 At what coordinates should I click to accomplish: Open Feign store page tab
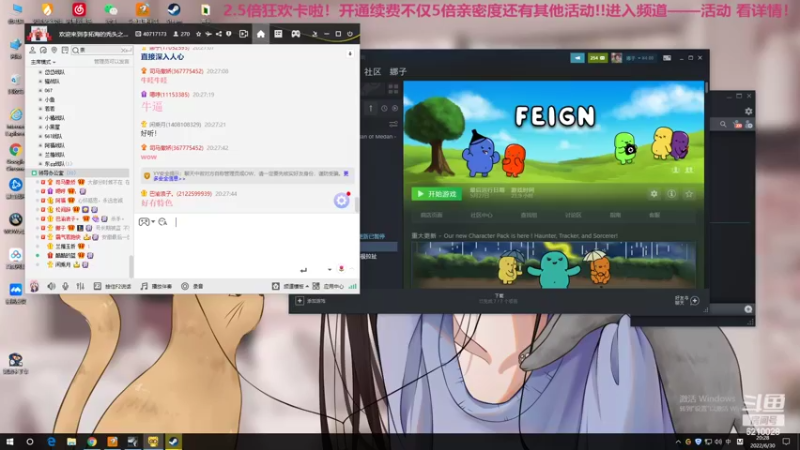point(431,215)
